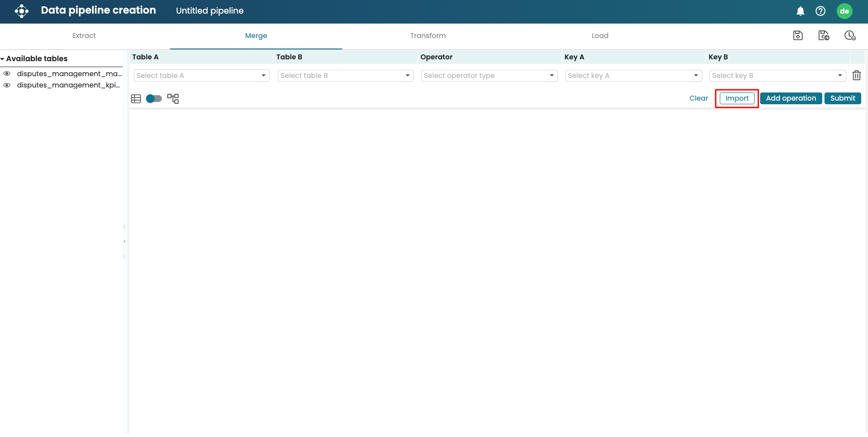Toggle the table/diagram view switch
Screen dimensions: 868x437
154,99
